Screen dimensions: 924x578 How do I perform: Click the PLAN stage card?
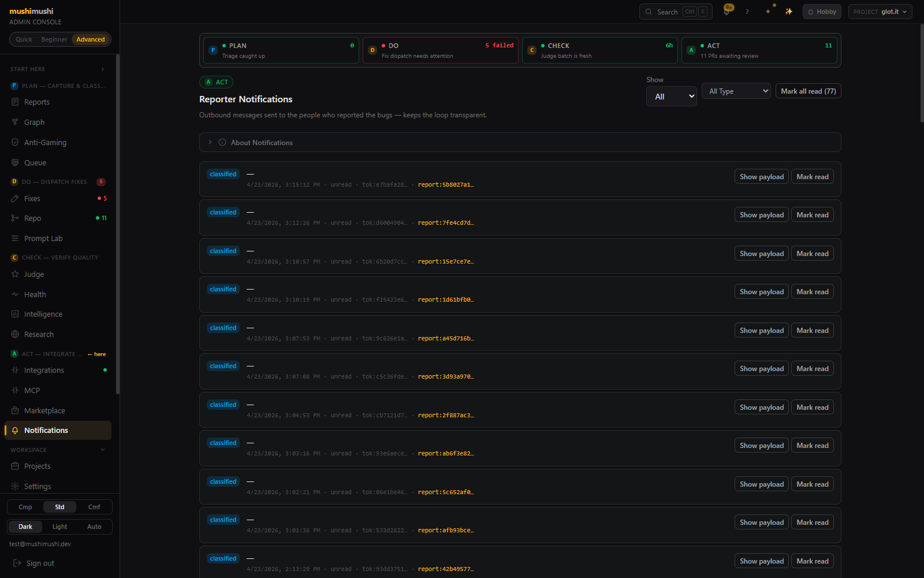click(x=281, y=50)
